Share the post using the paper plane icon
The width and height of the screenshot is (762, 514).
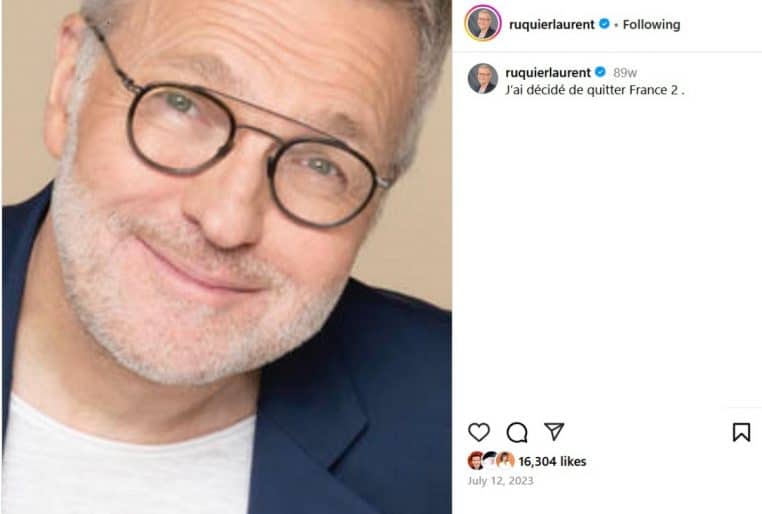pyautogui.click(x=554, y=432)
